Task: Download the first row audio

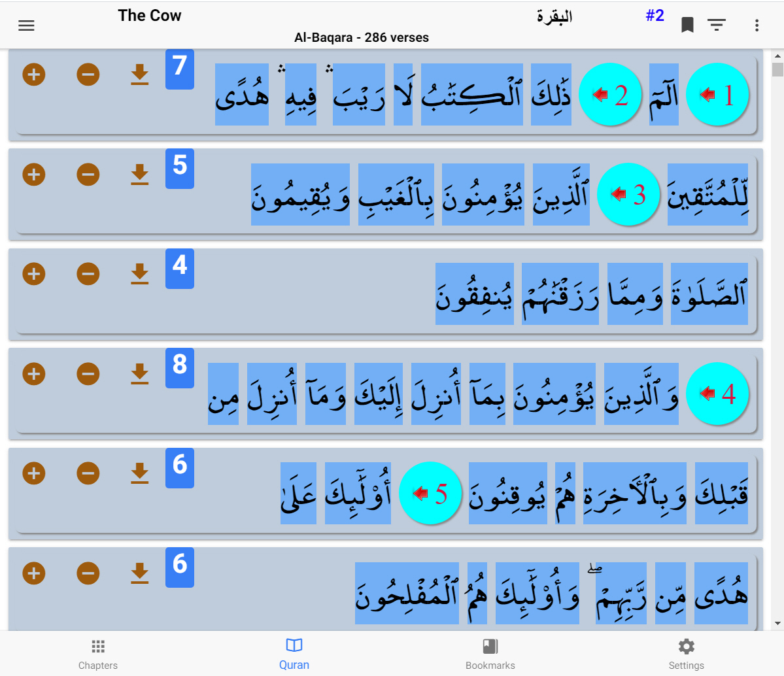Action: (139, 75)
